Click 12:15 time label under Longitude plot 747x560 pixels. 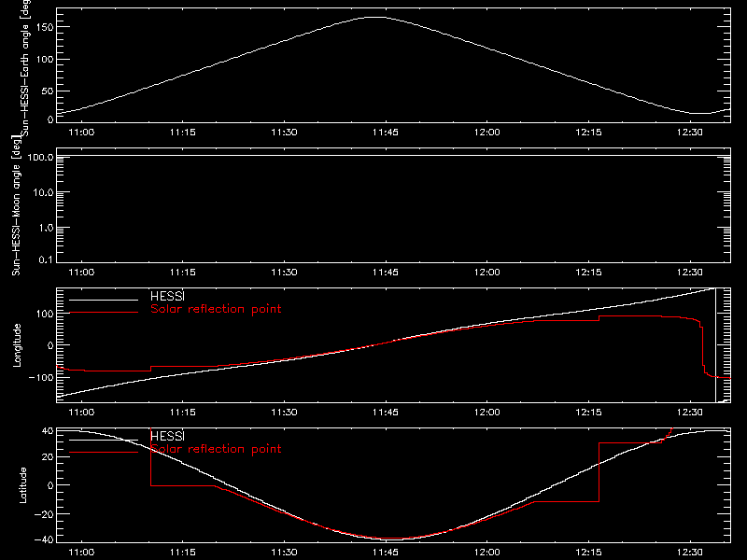tap(588, 413)
